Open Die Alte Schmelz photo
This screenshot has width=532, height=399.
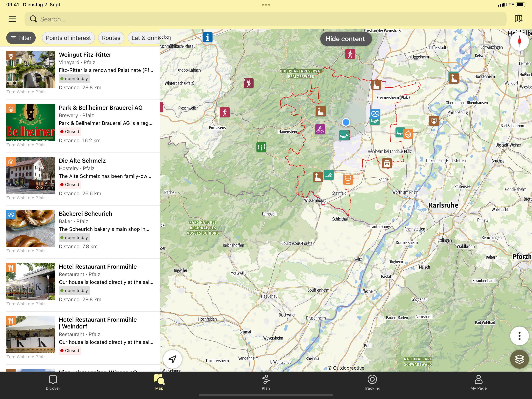(x=31, y=175)
